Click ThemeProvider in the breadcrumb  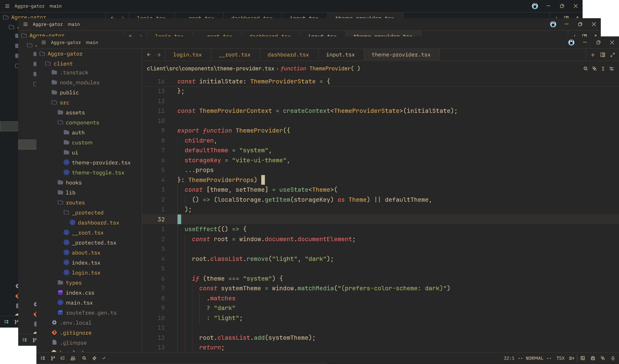point(330,69)
